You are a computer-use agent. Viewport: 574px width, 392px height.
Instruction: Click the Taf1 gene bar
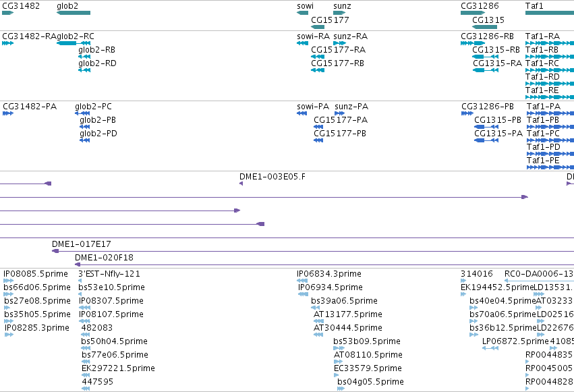550,13
